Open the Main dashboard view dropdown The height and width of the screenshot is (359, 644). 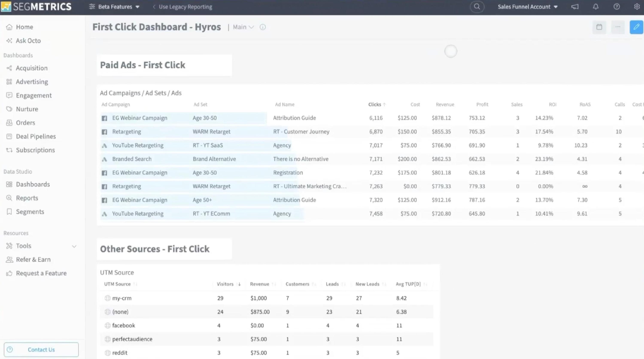click(x=243, y=27)
